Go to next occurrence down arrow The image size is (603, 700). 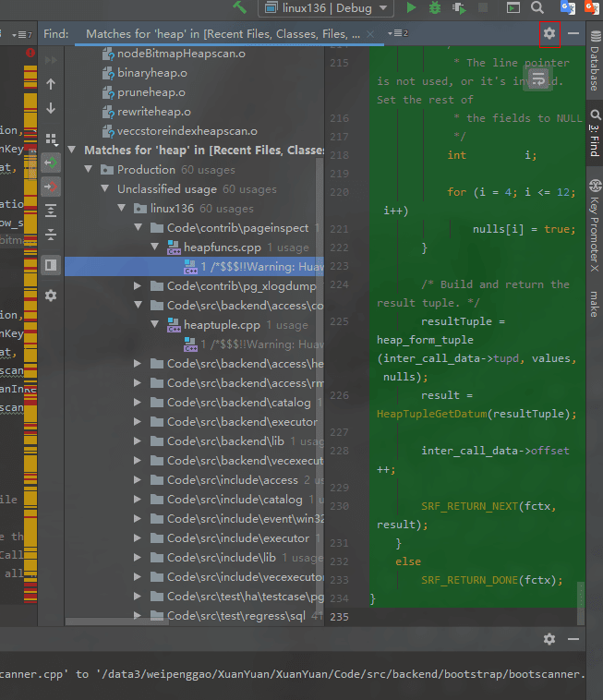pyautogui.click(x=51, y=108)
